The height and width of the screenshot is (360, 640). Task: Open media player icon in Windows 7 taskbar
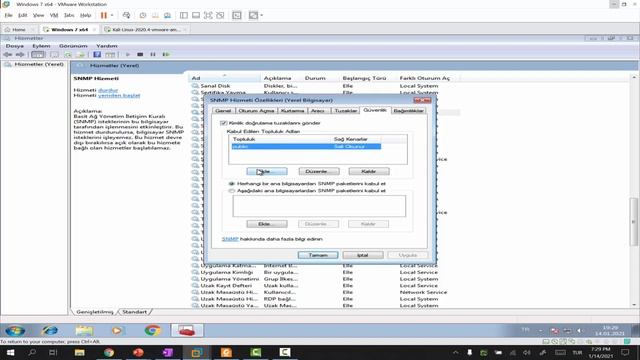118,330
